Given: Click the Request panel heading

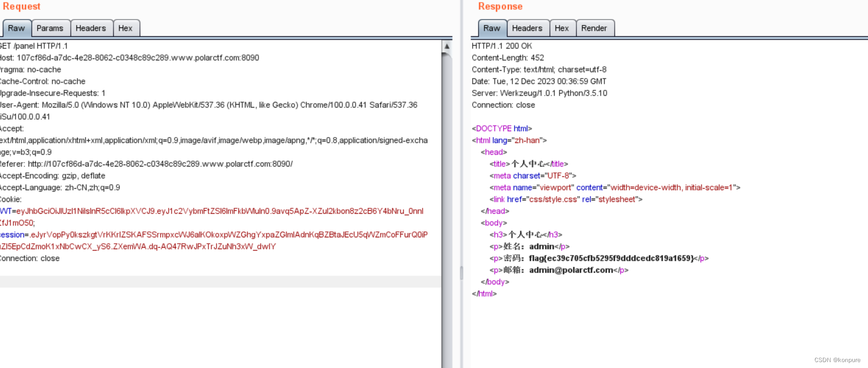Looking at the screenshot, I should click(x=22, y=6).
